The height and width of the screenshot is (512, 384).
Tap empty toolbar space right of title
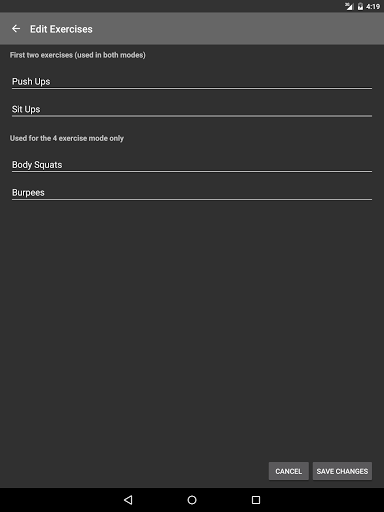(x=233, y=29)
